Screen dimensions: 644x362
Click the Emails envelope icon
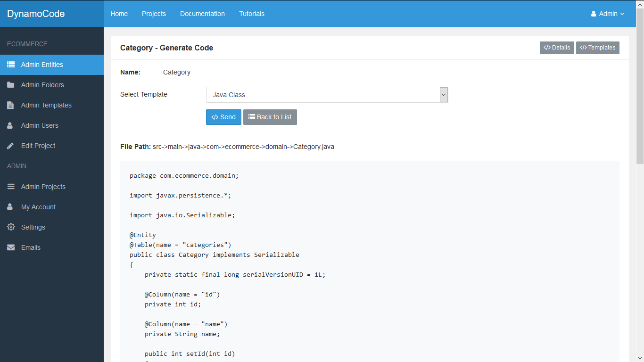click(11, 247)
